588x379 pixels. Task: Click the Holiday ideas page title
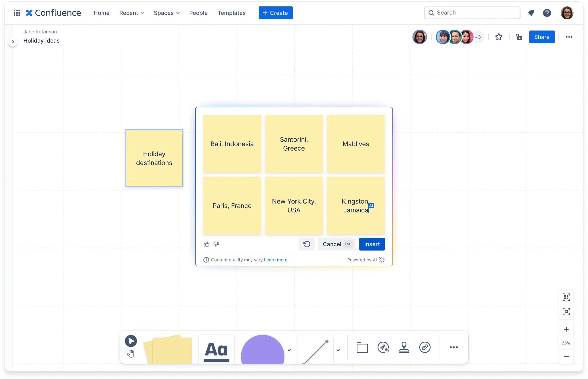tap(41, 41)
